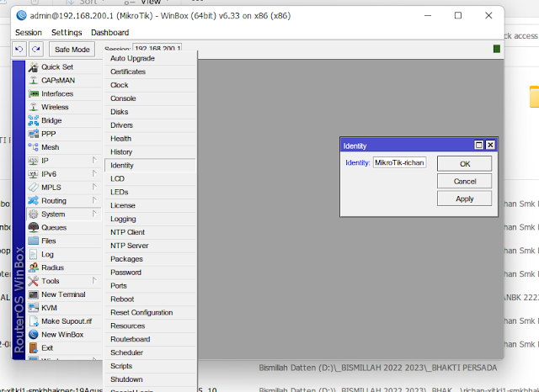Click the Routing menu icon
This screenshot has height=392, width=539.
(34, 201)
